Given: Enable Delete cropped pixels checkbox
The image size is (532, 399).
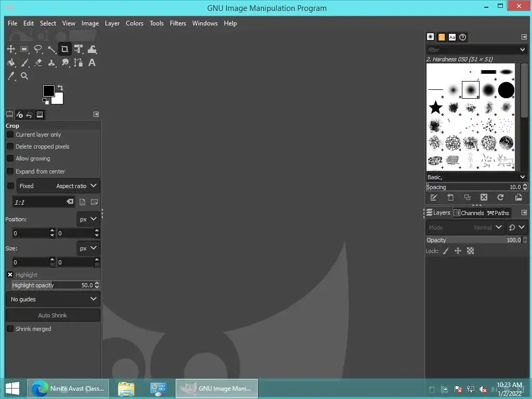Looking at the screenshot, I should tap(10, 147).
